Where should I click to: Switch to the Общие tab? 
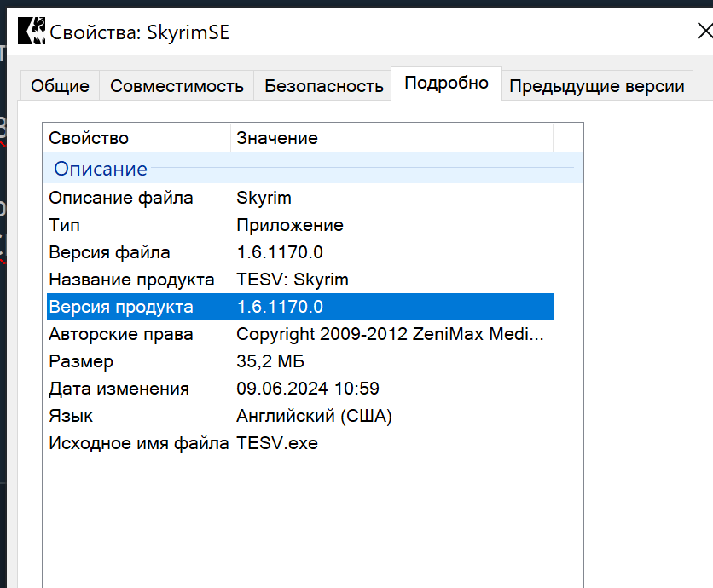click(60, 85)
